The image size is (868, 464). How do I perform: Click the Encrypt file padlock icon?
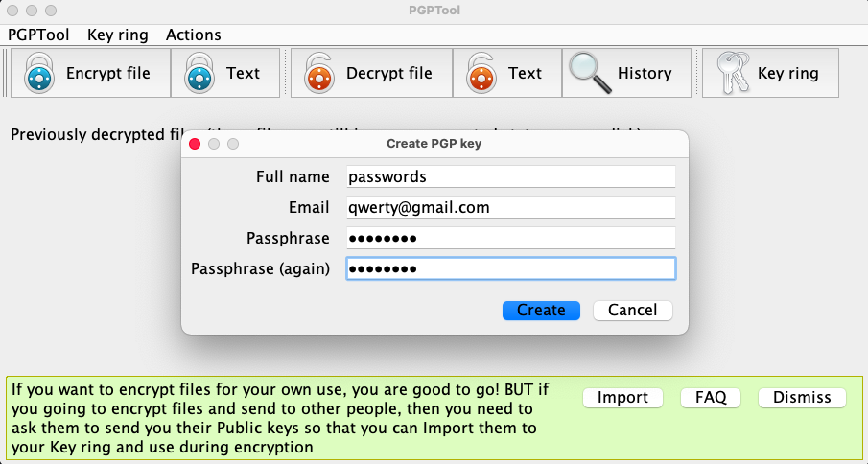point(38,73)
